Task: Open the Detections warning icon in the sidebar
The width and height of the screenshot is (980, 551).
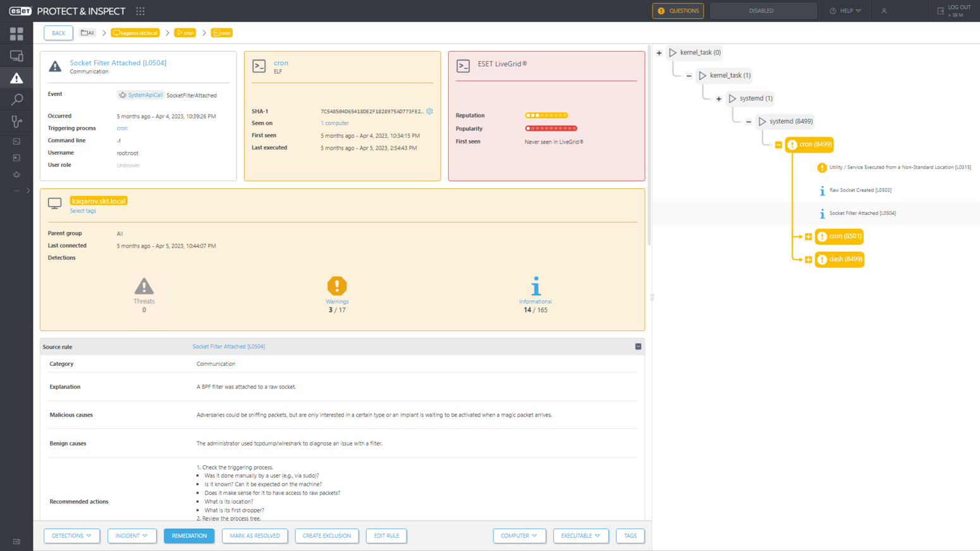Action: (16, 78)
